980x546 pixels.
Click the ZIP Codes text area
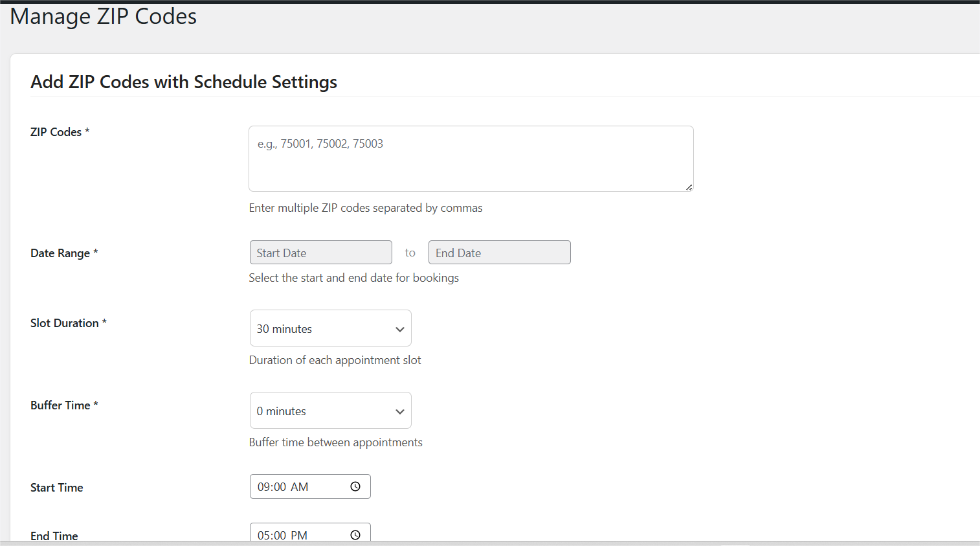[x=471, y=159]
